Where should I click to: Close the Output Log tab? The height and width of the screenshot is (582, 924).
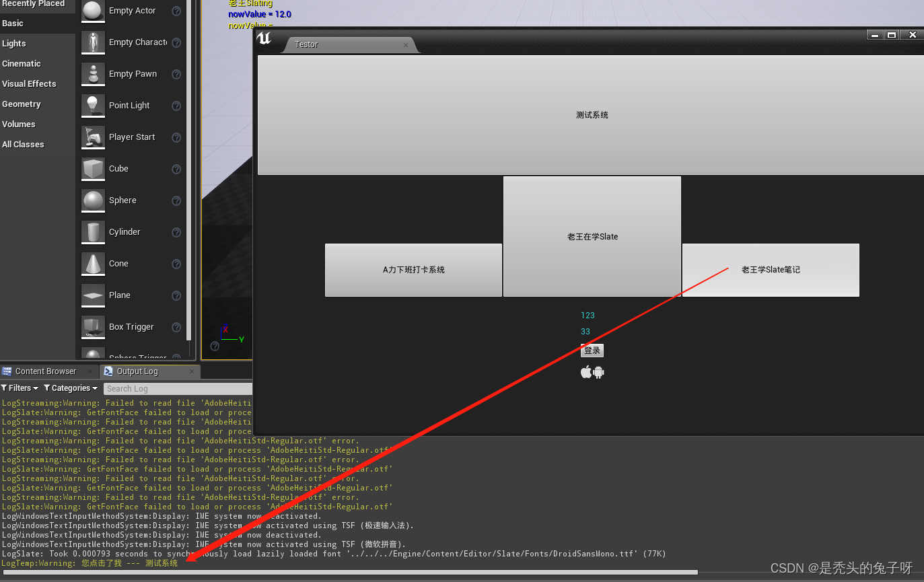[x=191, y=371]
